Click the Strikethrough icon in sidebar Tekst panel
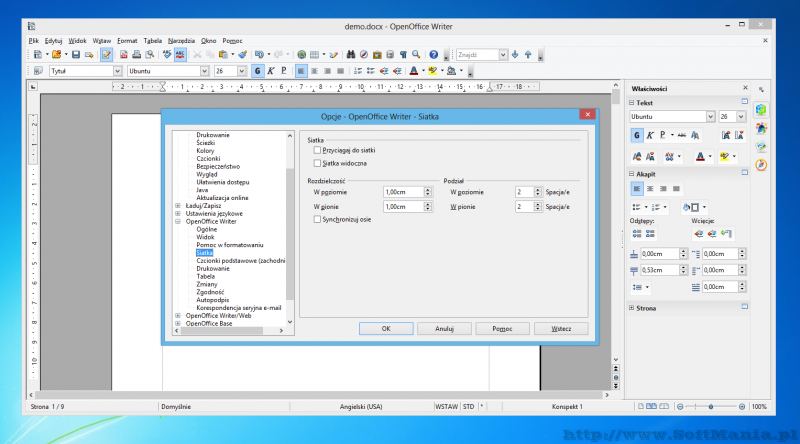The width and height of the screenshot is (800, 444). coord(682,135)
